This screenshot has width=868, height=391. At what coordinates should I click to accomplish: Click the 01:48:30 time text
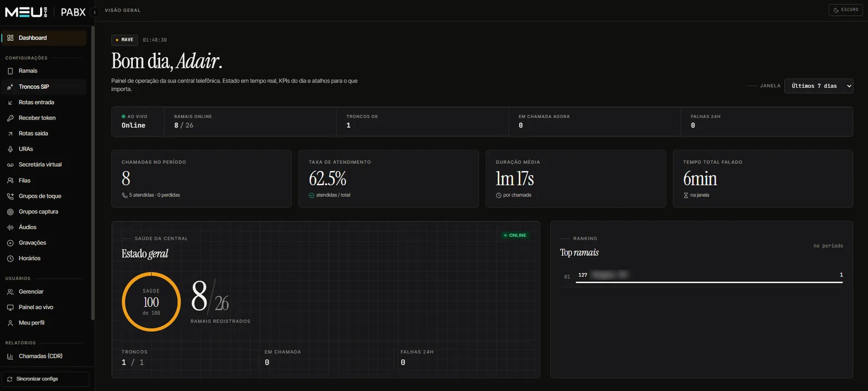tap(155, 40)
